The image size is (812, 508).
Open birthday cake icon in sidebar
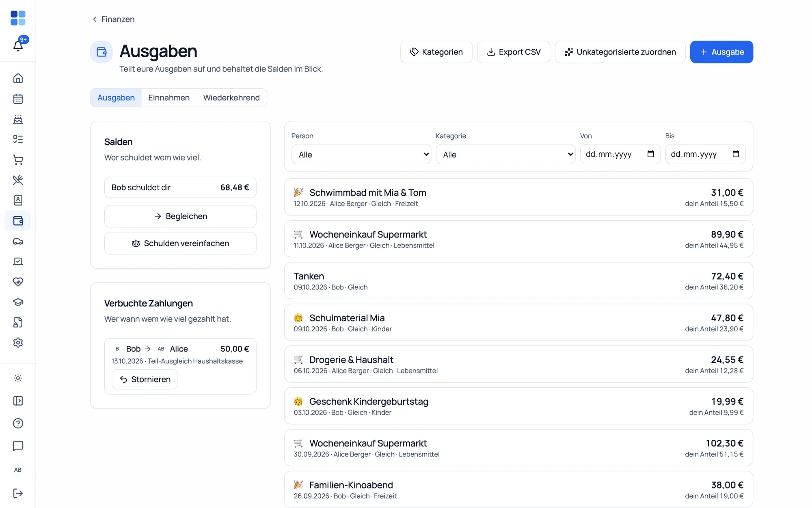(18, 119)
